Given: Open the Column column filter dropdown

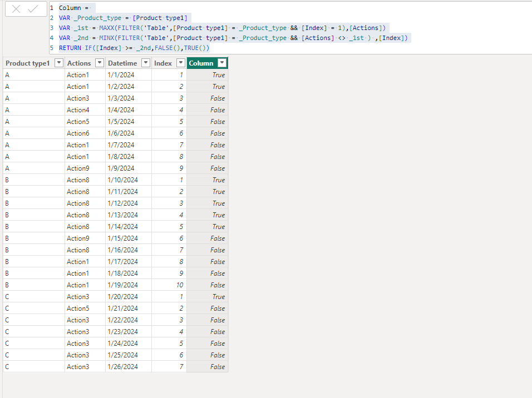Looking at the screenshot, I should [x=222, y=63].
